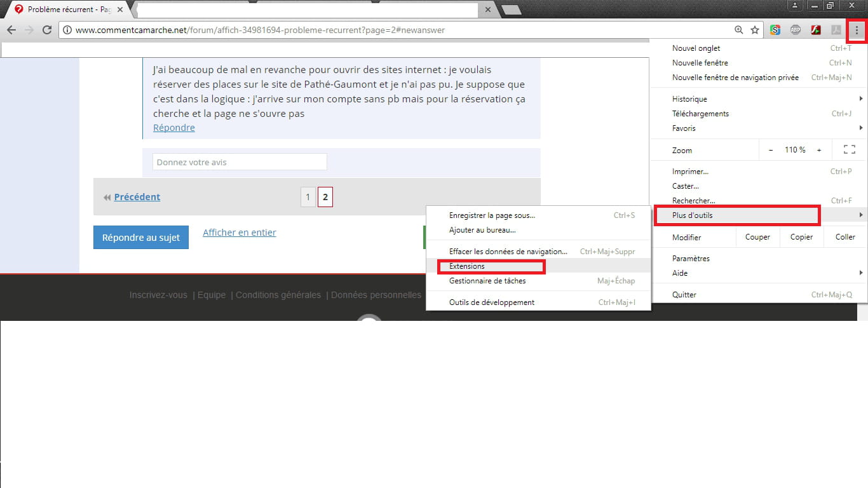This screenshot has height=488, width=868.
Task: Click the Répondre link under the post
Action: [x=174, y=128]
